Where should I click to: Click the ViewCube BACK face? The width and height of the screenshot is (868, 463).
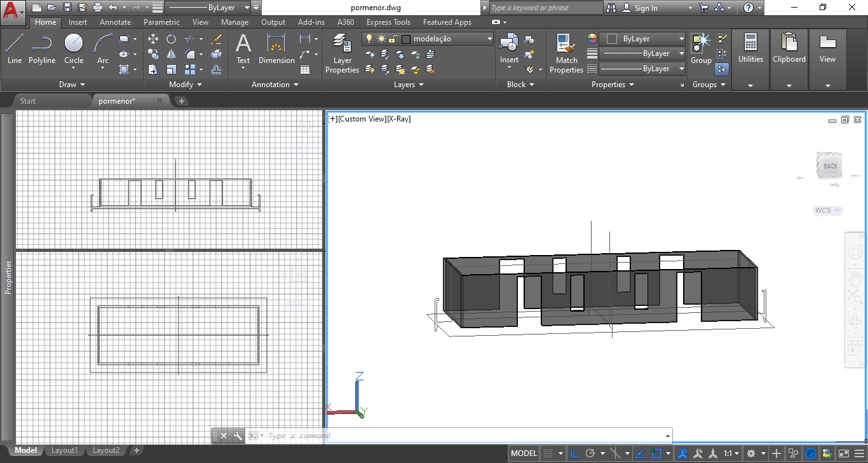830,167
